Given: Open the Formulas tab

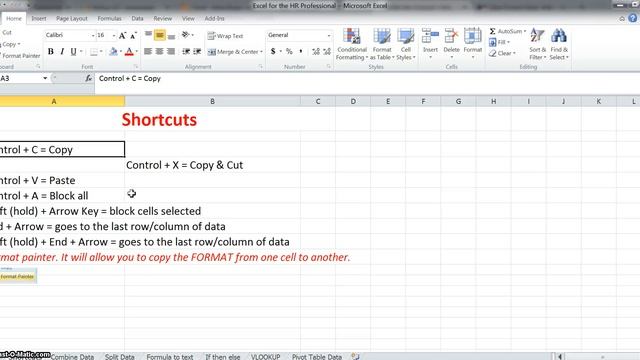Looking at the screenshot, I should (109, 19).
